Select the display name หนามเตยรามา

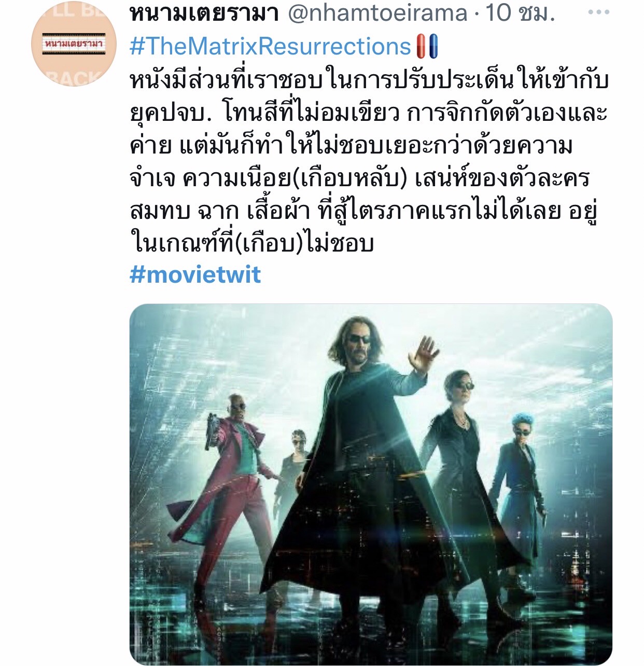(204, 13)
